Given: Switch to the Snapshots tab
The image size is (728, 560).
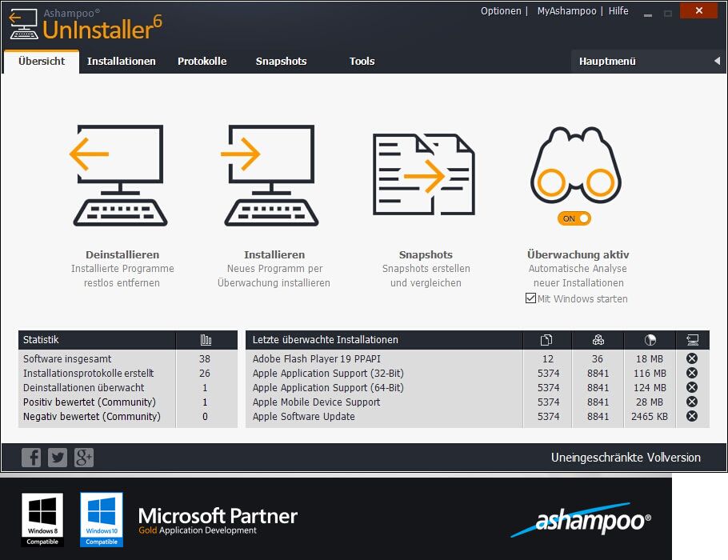Looking at the screenshot, I should 281,62.
